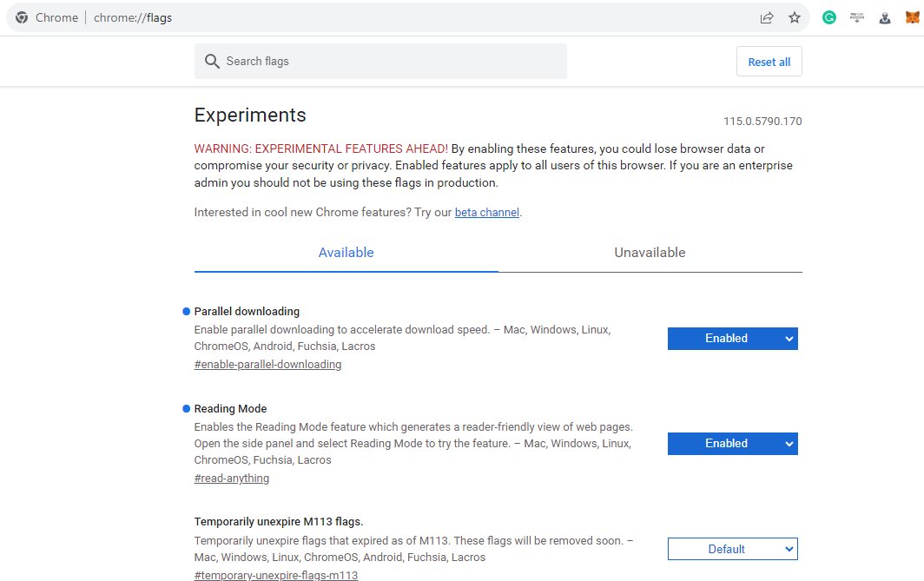Click the magnifier icon in Search flags
924x581 pixels.
[212, 62]
